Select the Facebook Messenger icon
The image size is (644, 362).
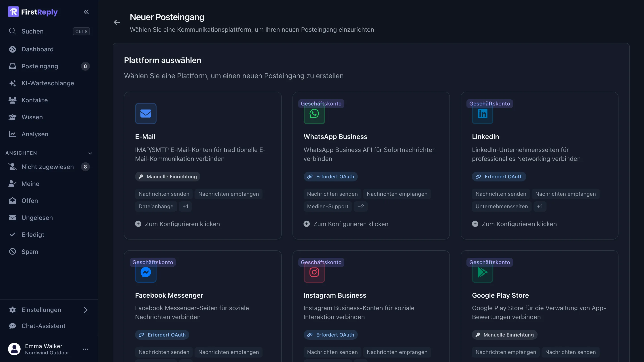[146, 272]
